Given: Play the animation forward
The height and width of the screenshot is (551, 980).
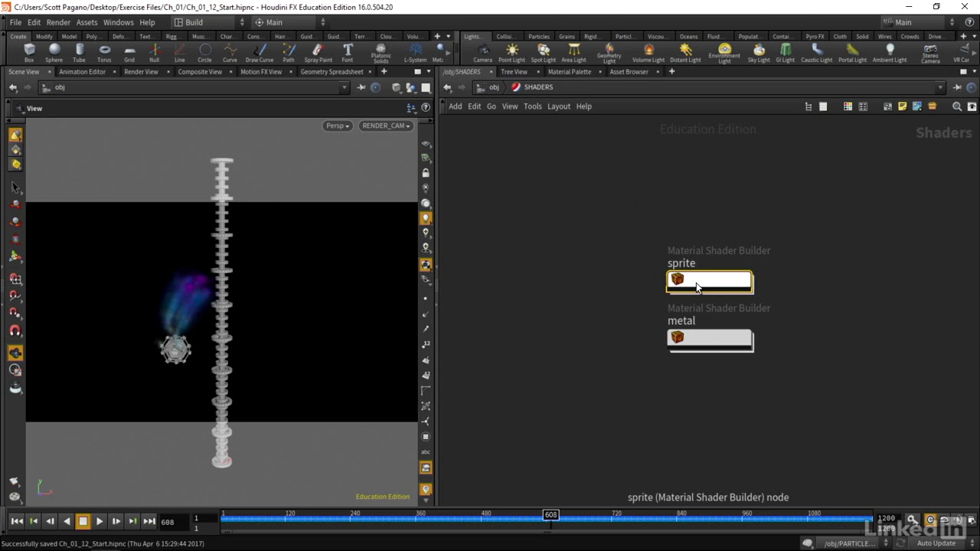Looking at the screenshot, I should point(100,521).
